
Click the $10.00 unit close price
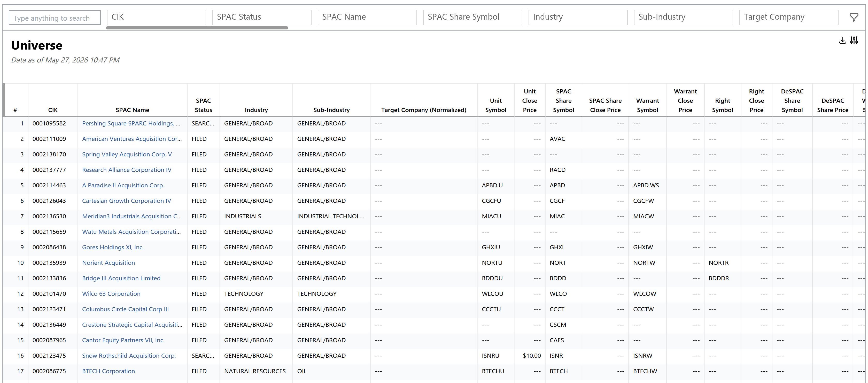pyautogui.click(x=532, y=356)
